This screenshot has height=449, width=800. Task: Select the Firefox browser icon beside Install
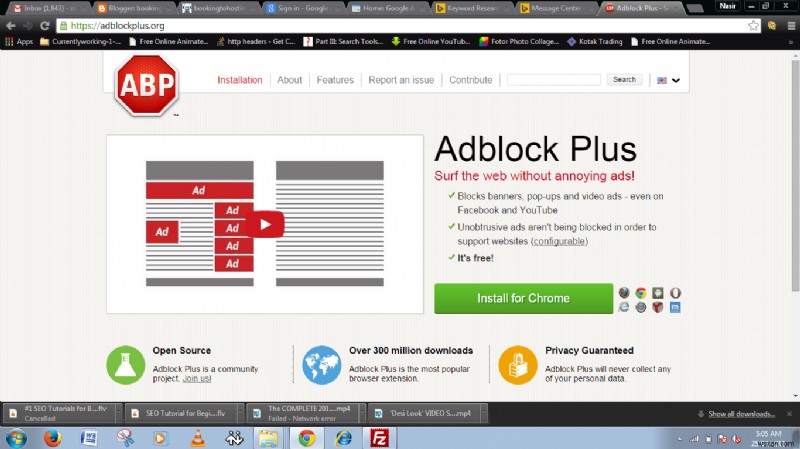(x=624, y=293)
